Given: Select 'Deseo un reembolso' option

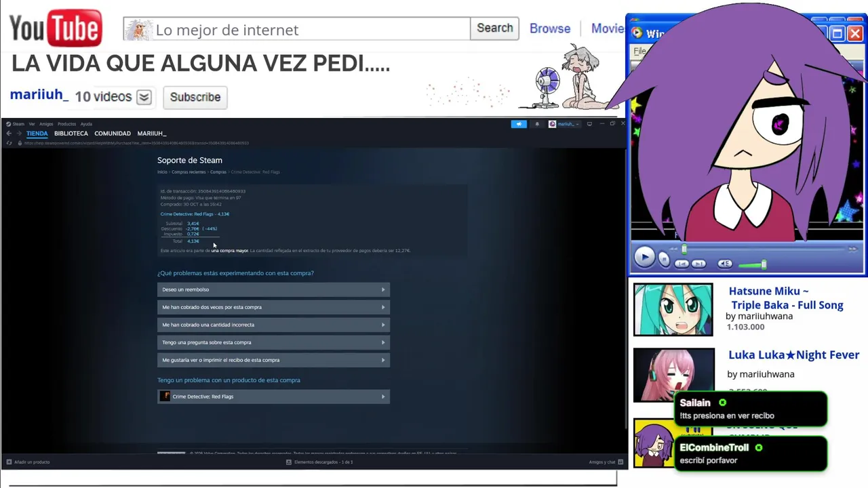Looking at the screenshot, I should [x=273, y=289].
